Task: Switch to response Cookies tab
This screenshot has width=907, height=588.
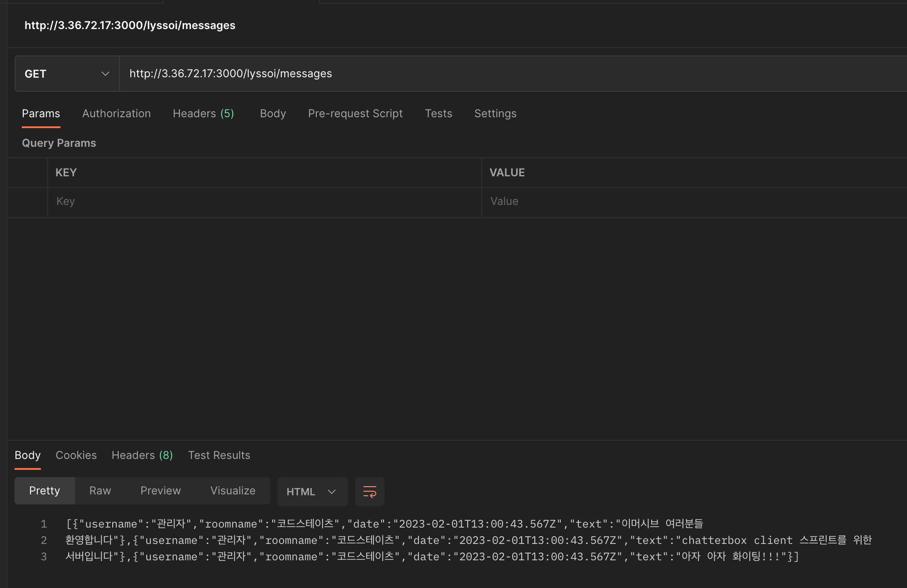Action: pyautogui.click(x=76, y=455)
